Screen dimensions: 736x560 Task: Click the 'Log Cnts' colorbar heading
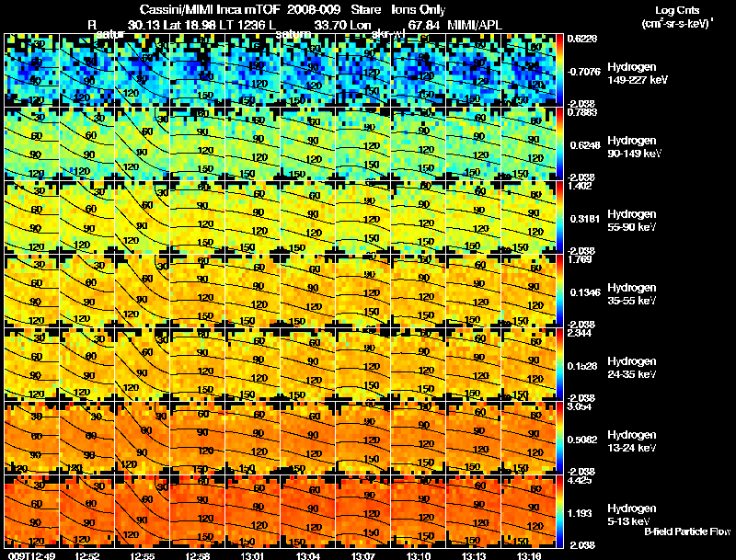676,10
